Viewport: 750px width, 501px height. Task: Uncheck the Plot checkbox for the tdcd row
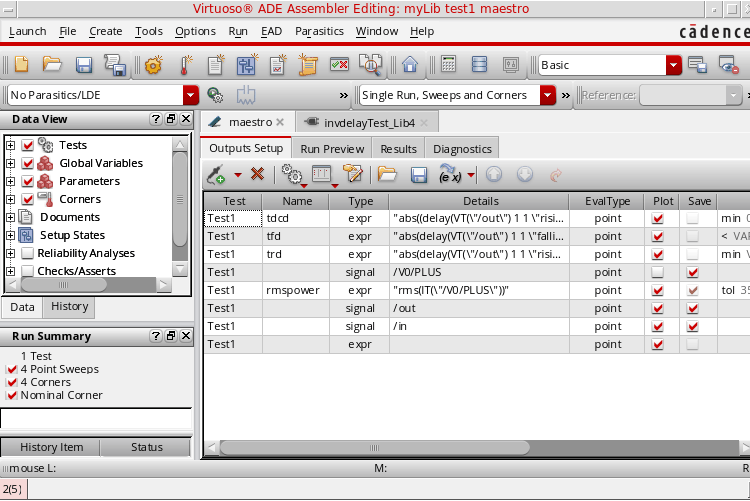point(657,218)
